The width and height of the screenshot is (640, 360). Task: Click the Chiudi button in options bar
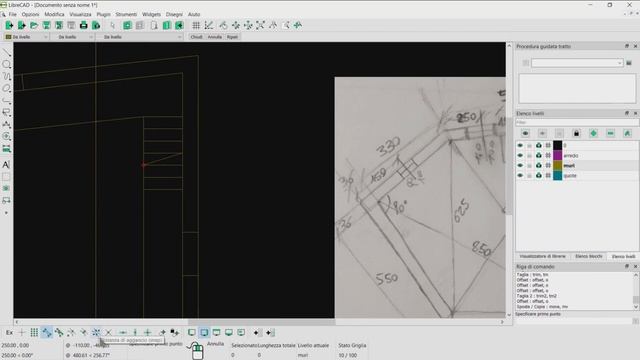196,37
